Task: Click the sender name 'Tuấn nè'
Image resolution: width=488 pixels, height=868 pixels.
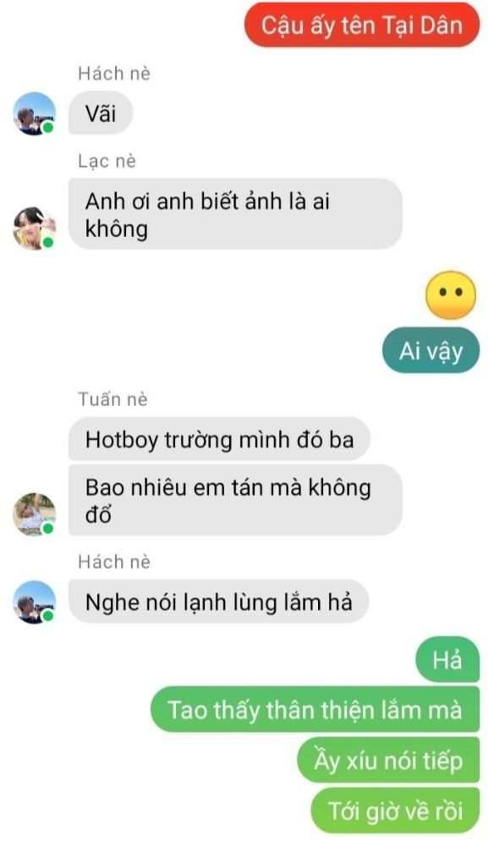Action: coord(112,399)
